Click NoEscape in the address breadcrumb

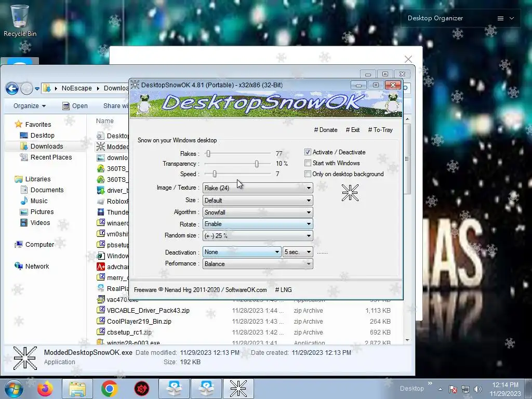click(77, 88)
